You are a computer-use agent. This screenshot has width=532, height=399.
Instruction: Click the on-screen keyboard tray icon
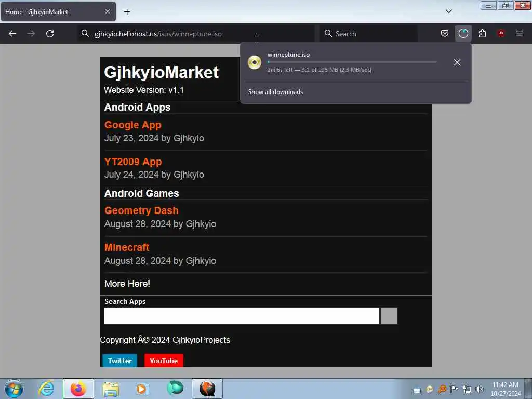[417, 390]
